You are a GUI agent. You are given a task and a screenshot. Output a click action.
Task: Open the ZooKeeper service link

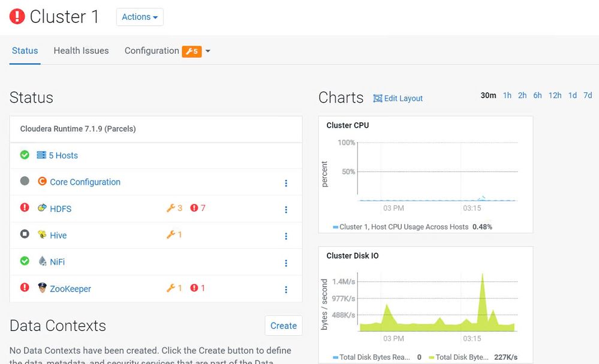point(70,289)
